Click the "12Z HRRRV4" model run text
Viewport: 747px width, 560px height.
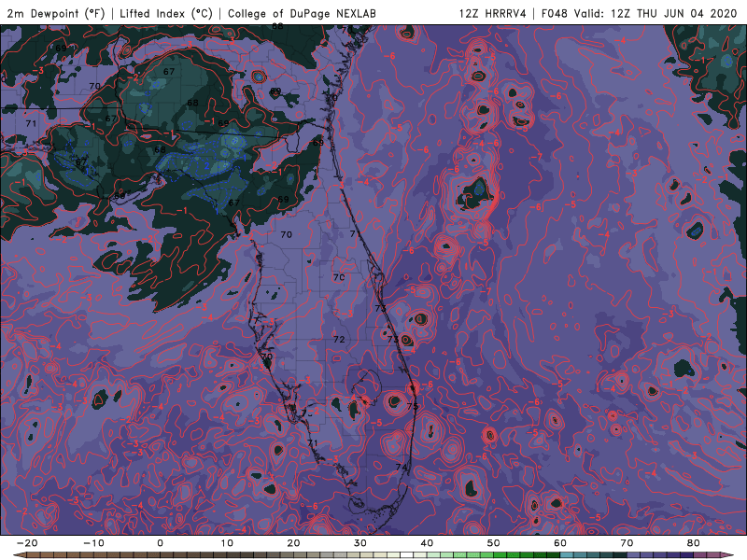(x=493, y=13)
